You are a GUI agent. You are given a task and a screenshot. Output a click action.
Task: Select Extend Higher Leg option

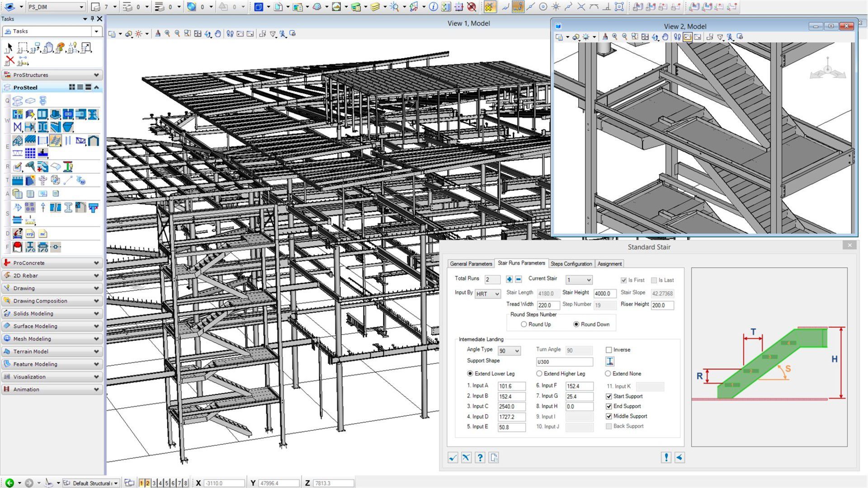[539, 374]
